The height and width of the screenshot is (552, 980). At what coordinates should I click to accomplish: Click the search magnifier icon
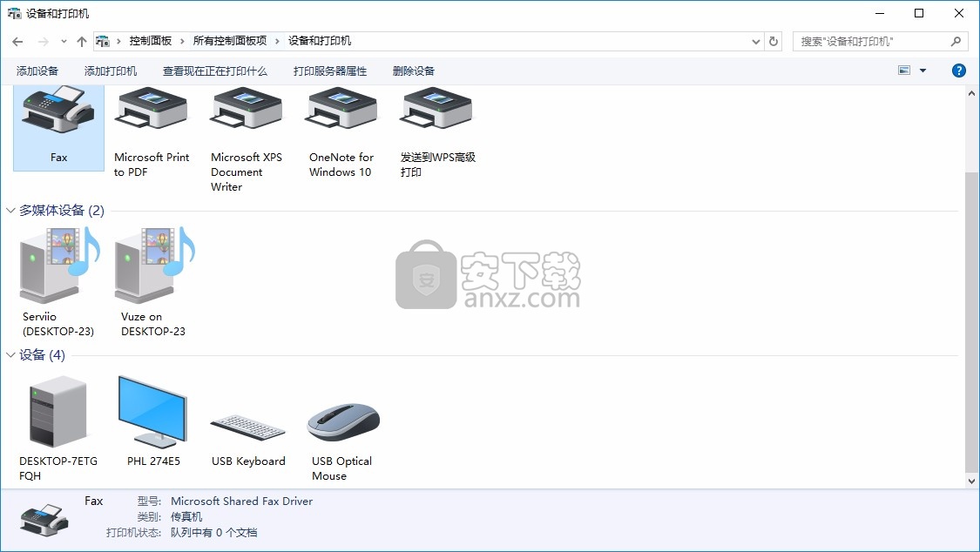[956, 41]
